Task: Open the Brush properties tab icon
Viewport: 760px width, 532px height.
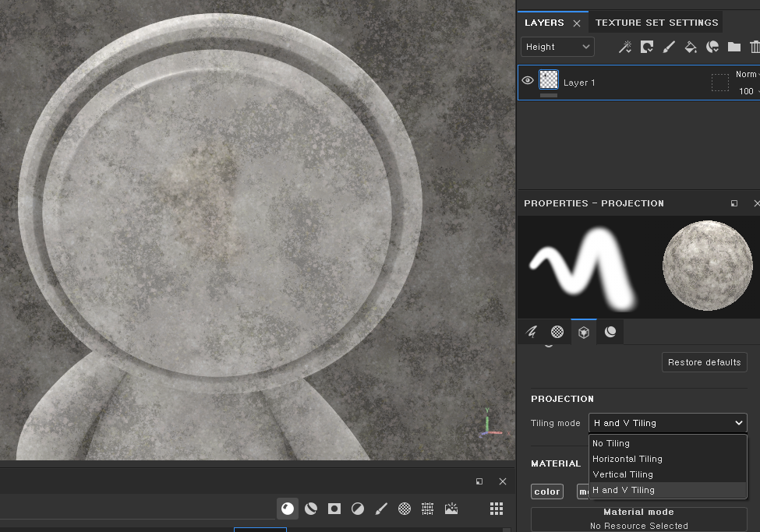Action: [532, 332]
